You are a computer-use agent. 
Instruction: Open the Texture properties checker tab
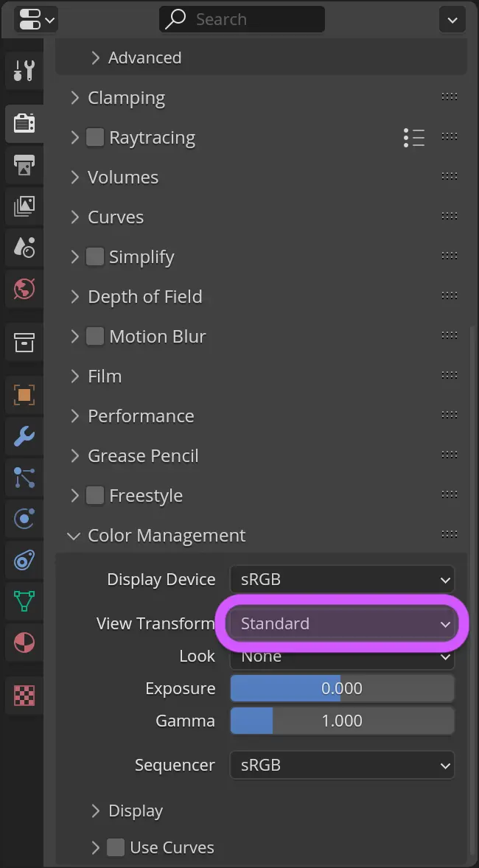click(x=24, y=696)
